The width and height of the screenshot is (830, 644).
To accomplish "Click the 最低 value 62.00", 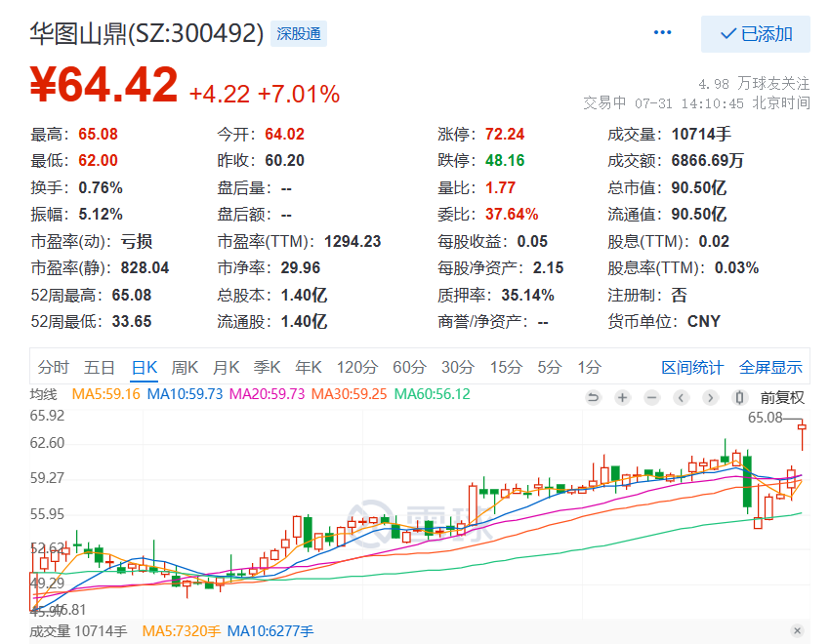I will pyautogui.click(x=98, y=161).
